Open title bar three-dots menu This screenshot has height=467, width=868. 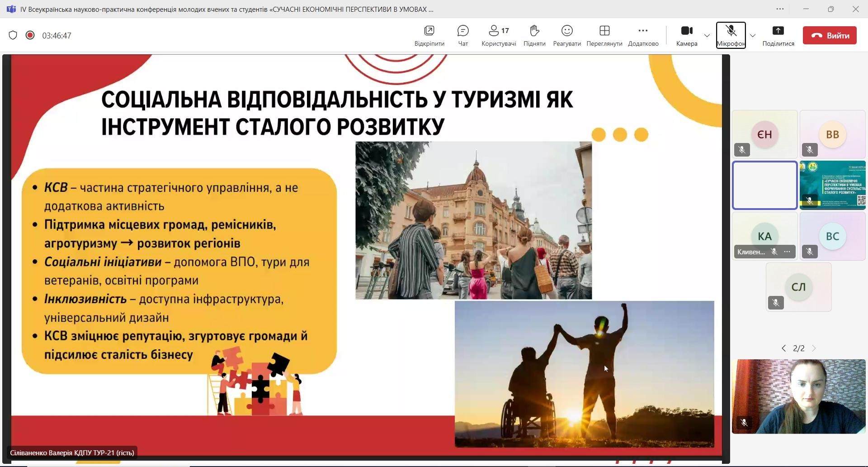(780, 9)
